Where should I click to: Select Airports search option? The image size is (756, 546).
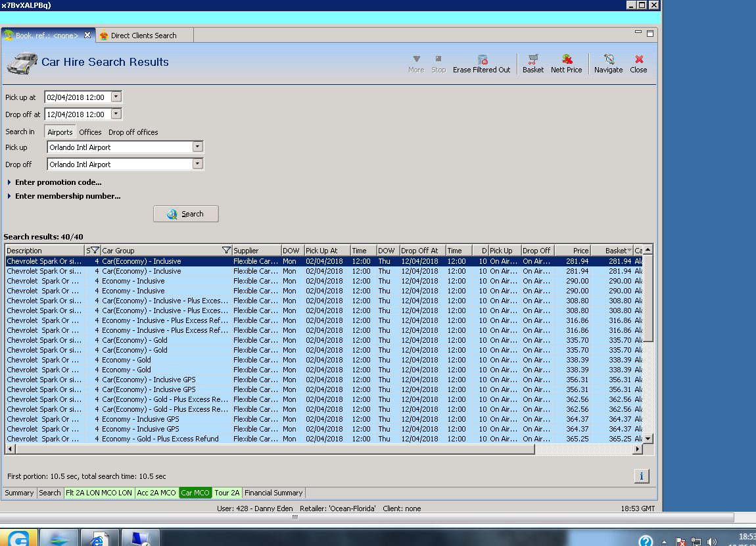click(60, 132)
